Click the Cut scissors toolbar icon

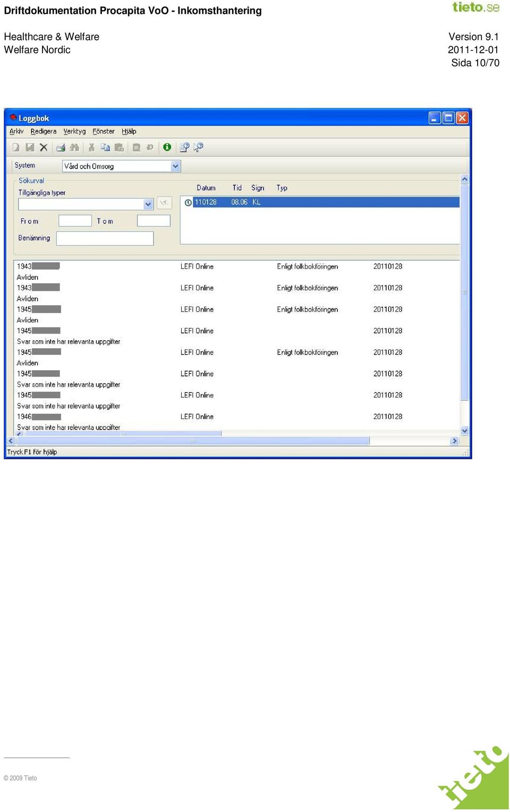pyautogui.click(x=91, y=148)
